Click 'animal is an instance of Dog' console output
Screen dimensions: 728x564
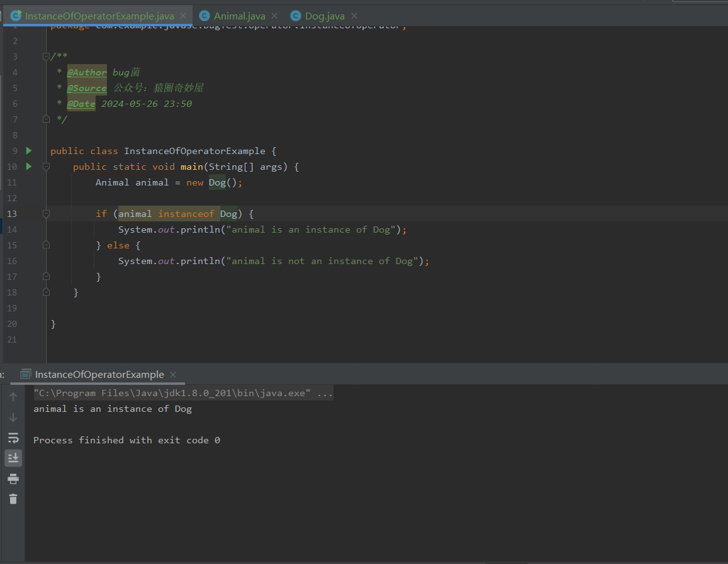[x=113, y=409]
